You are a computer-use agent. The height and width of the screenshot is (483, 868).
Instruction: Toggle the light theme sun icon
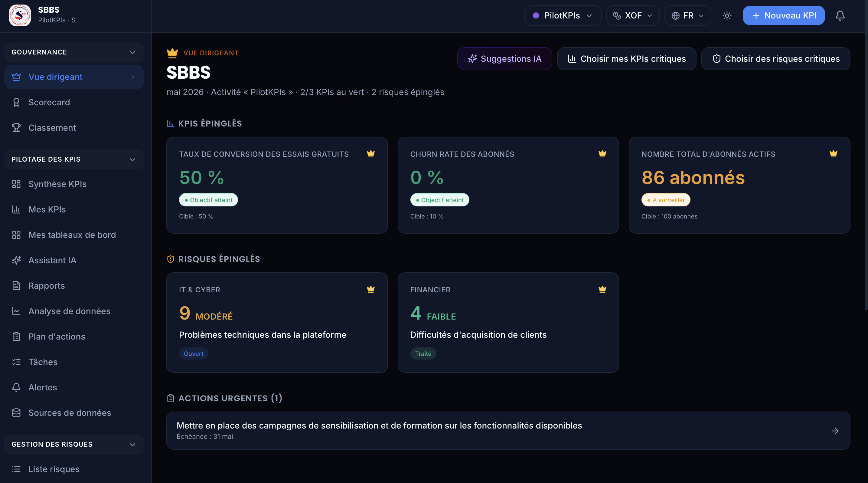click(x=727, y=15)
